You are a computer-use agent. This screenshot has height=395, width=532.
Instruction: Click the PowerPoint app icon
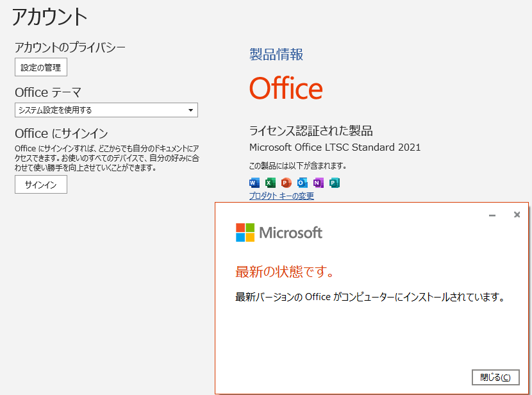[x=286, y=183]
